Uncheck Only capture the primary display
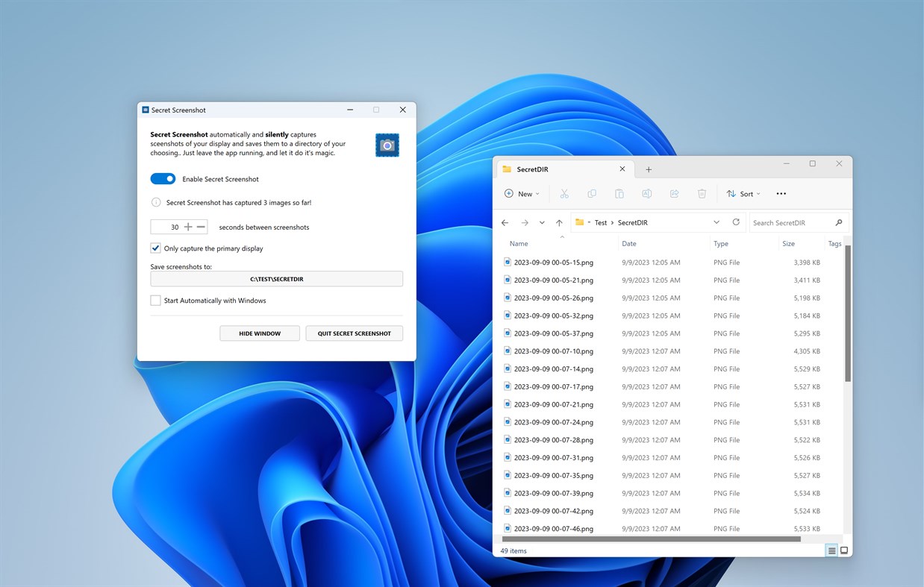This screenshot has height=587, width=924. coord(155,248)
